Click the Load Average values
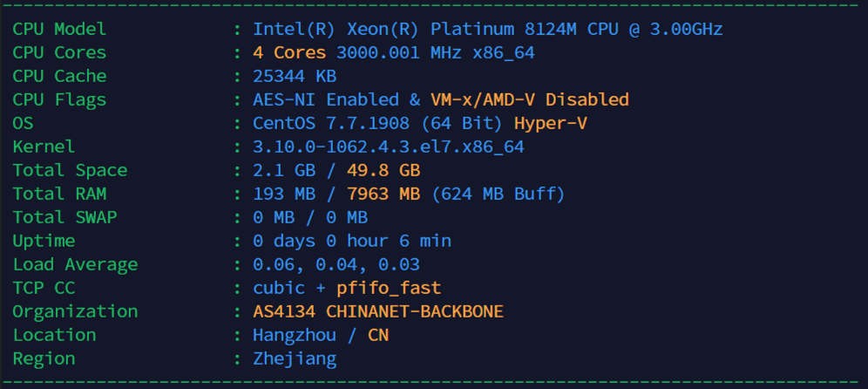868x389 pixels. point(336,264)
